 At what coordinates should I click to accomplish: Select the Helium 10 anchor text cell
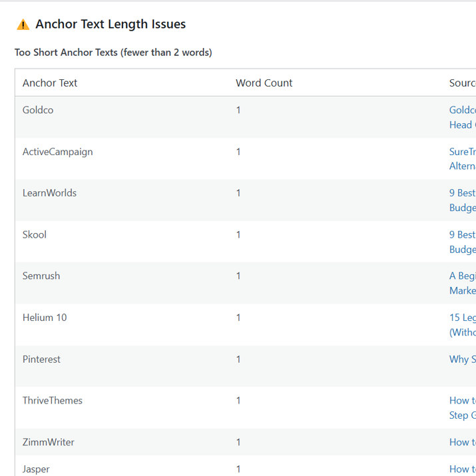coord(45,318)
